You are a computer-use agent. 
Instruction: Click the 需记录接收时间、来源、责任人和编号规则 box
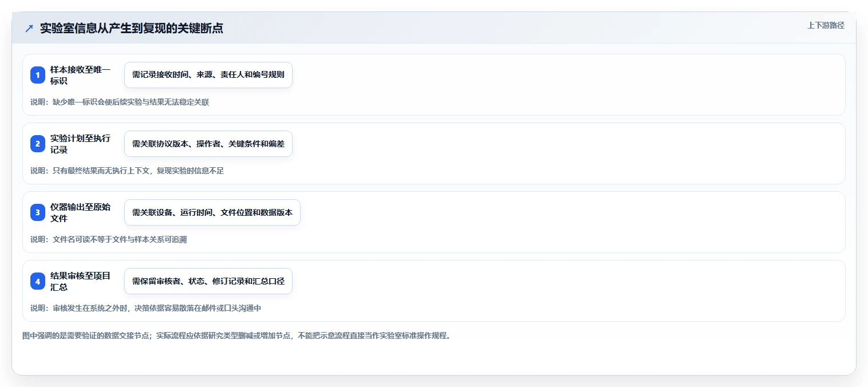coord(208,75)
